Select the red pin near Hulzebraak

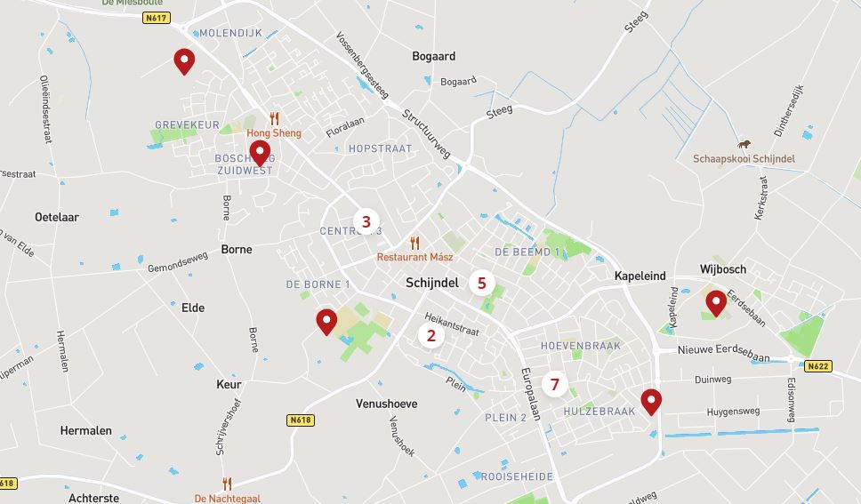pyautogui.click(x=651, y=402)
